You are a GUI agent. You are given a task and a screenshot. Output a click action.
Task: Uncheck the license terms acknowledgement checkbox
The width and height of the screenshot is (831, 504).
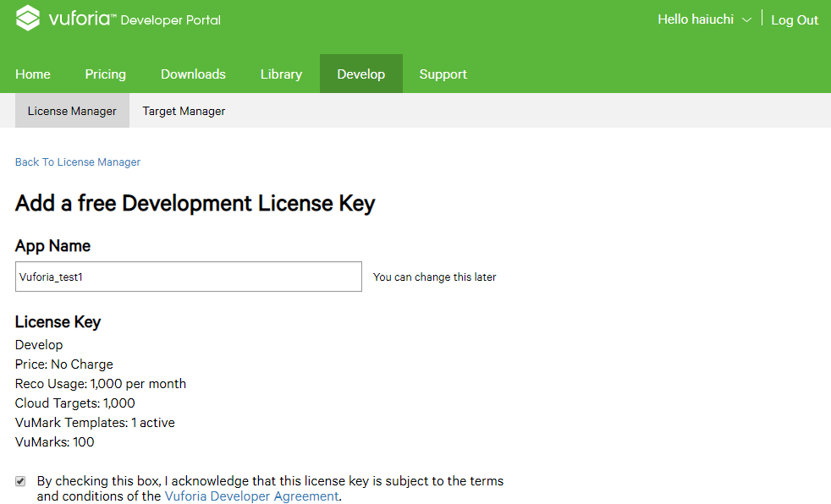20,481
